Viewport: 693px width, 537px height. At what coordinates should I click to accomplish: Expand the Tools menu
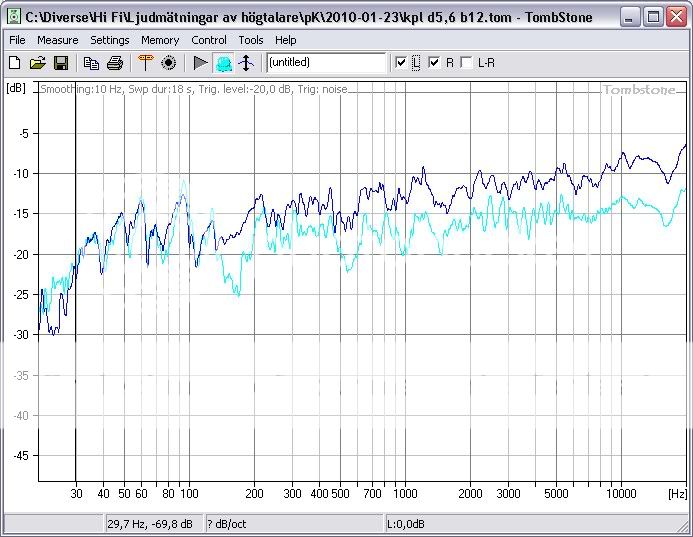[251, 40]
